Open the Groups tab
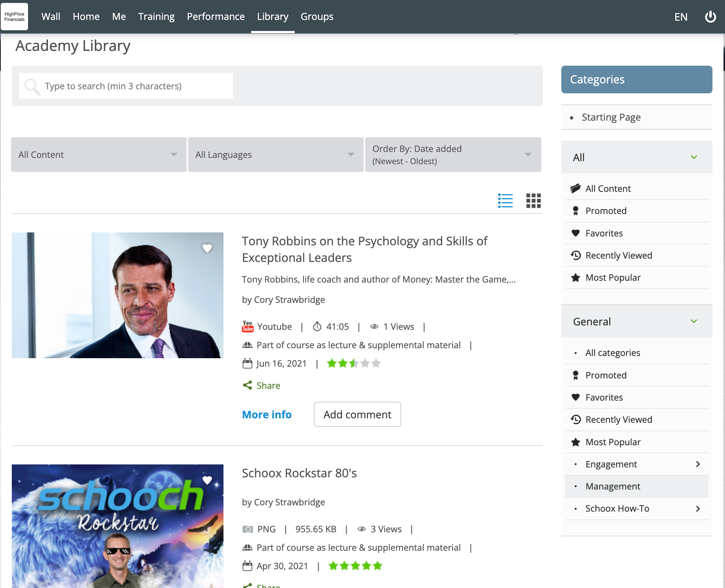Image resolution: width=725 pixels, height=588 pixels. click(317, 17)
